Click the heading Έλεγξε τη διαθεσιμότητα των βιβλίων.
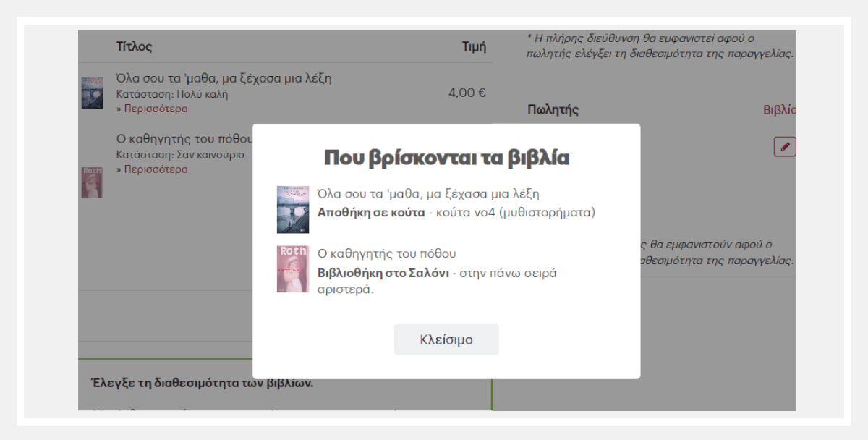Image resolution: width=868 pixels, height=440 pixels. coord(202,383)
